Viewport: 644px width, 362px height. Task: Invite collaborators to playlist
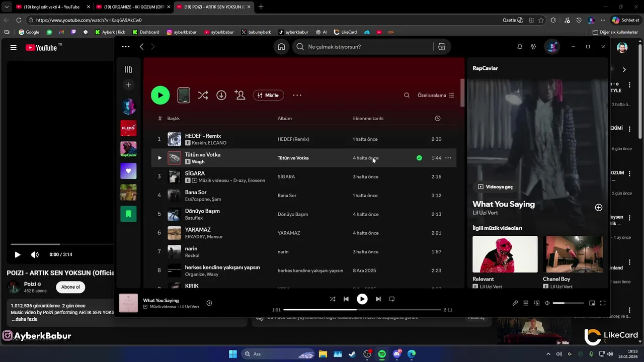(x=240, y=95)
